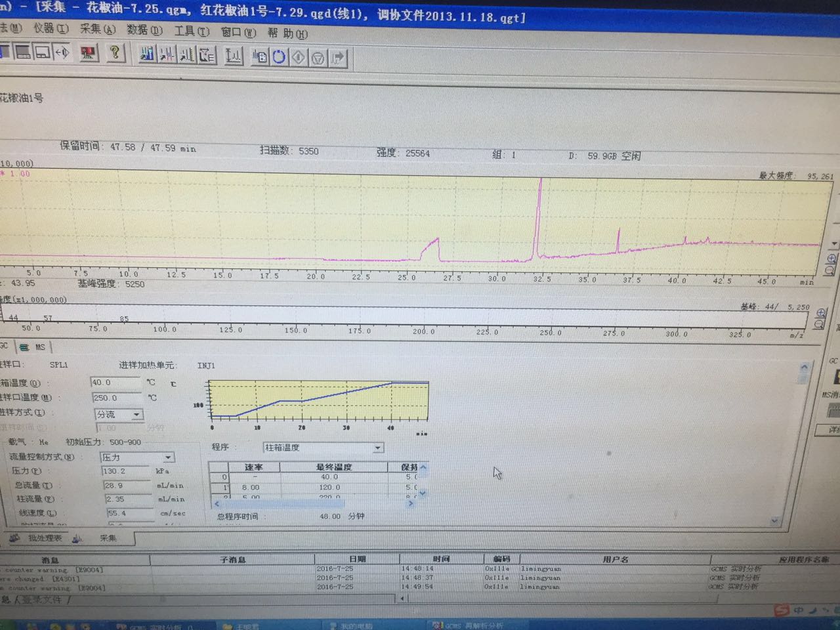Click the 用户名 column header in log
The height and width of the screenshot is (630, 840).
point(615,559)
